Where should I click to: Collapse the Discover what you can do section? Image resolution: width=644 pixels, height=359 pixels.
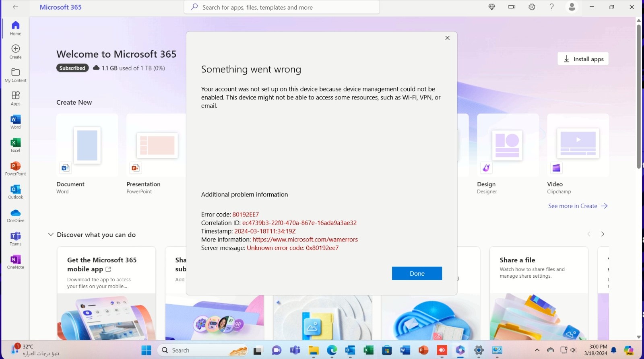pos(51,235)
